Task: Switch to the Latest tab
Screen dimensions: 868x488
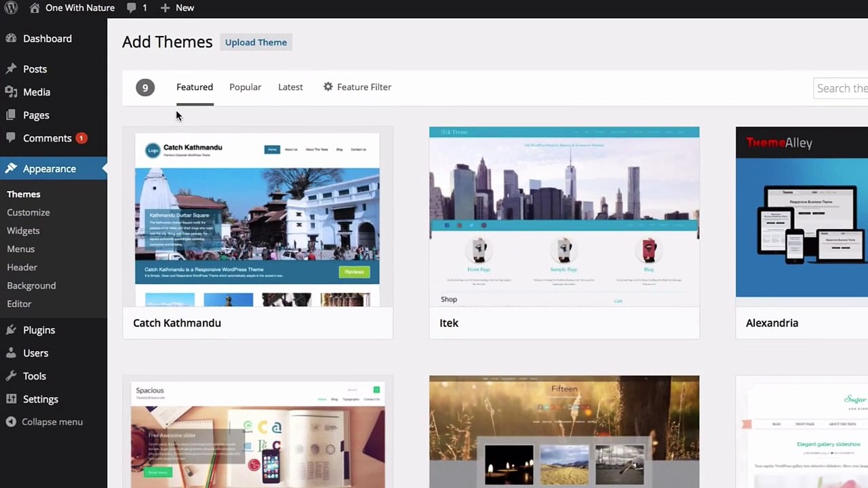Action: pyautogui.click(x=290, y=87)
